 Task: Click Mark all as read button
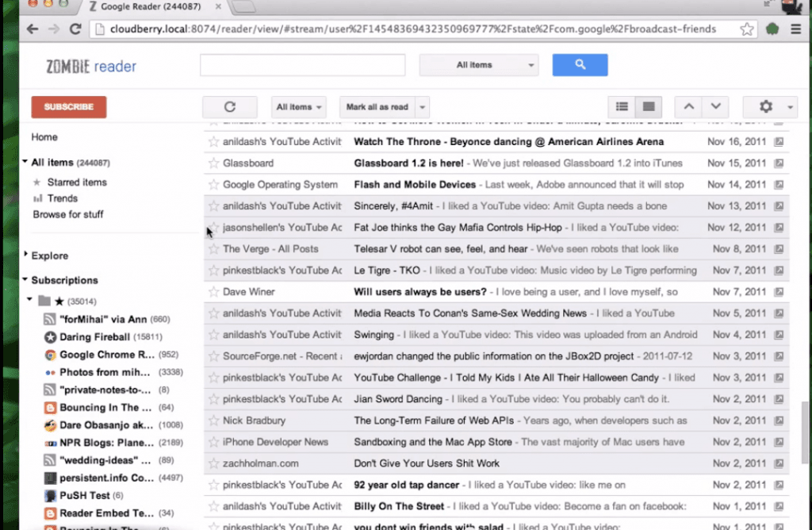point(377,107)
